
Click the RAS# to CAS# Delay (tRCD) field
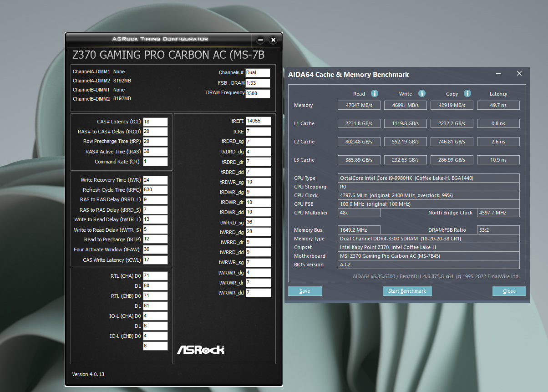click(x=155, y=132)
